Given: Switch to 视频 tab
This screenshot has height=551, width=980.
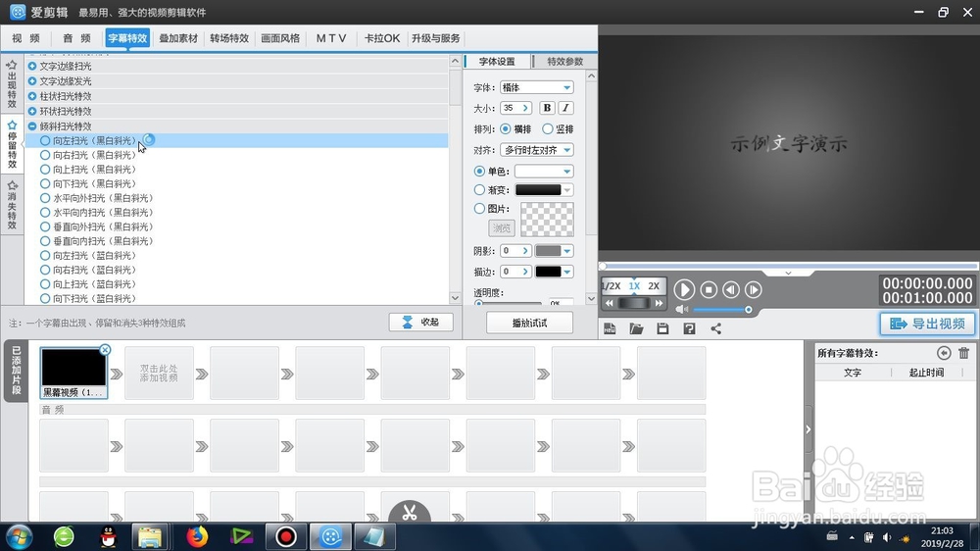Looking at the screenshot, I should click(25, 38).
